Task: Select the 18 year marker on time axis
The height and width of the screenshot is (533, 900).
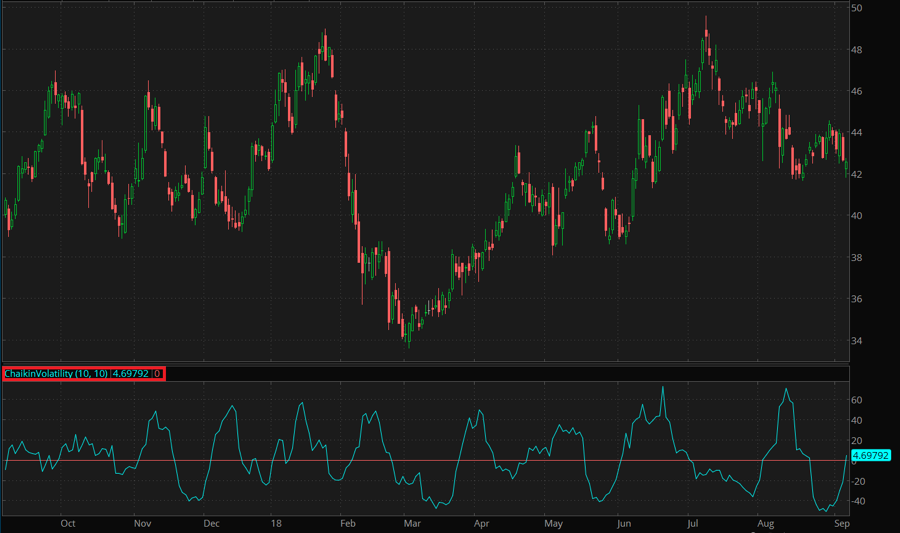Action: [276, 523]
